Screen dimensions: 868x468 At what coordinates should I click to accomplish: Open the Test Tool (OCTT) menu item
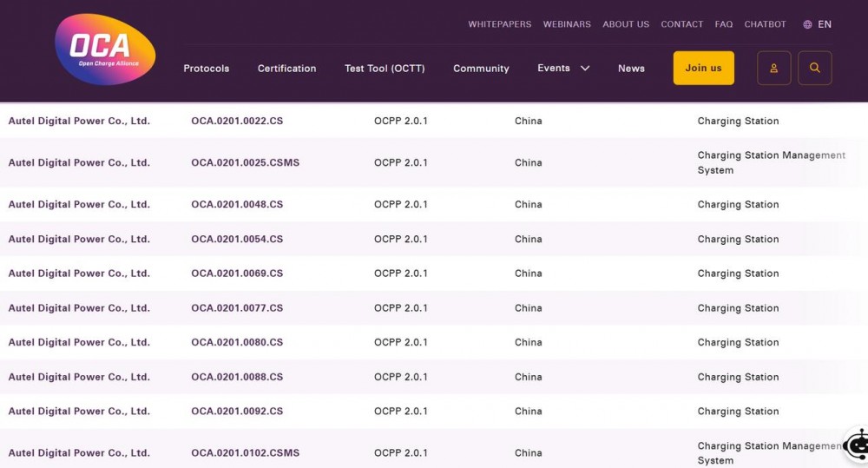tap(385, 68)
